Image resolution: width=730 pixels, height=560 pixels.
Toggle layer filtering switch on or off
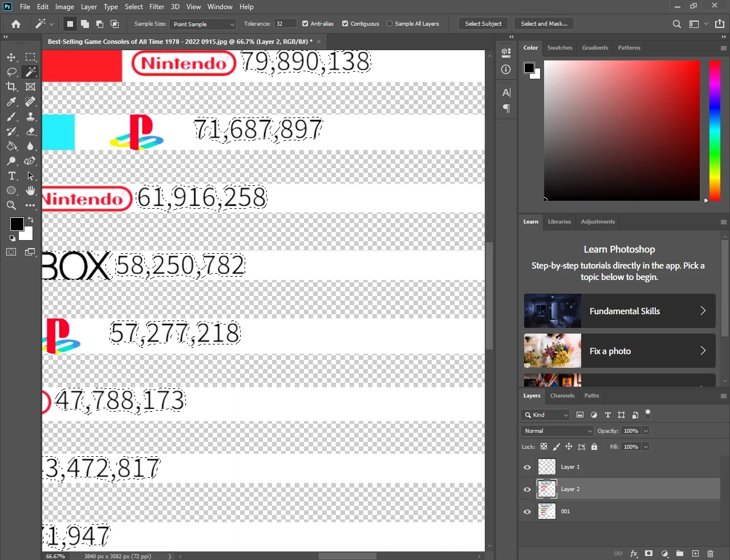pyautogui.click(x=648, y=414)
